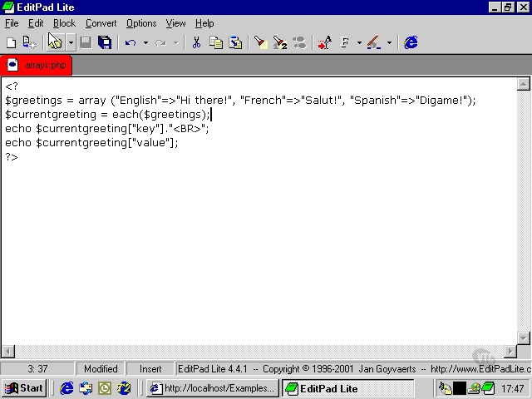Click the first system tray icon

point(446,388)
